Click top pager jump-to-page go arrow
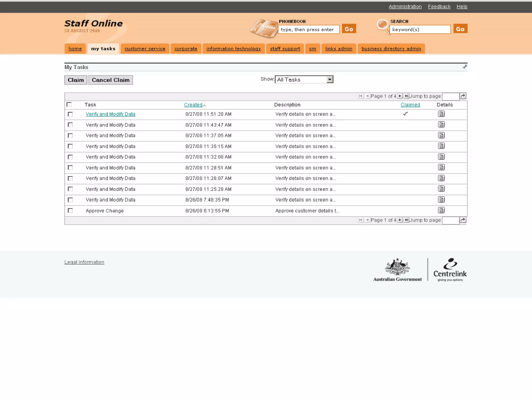Screen dimensions: 532x399 (463, 96)
